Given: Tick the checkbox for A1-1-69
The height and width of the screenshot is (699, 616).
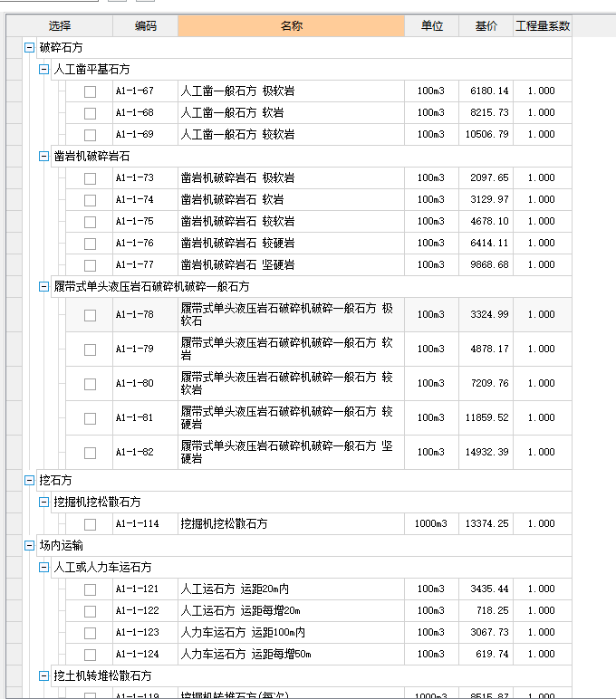Looking at the screenshot, I should pyautogui.click(x=90, y=135).
